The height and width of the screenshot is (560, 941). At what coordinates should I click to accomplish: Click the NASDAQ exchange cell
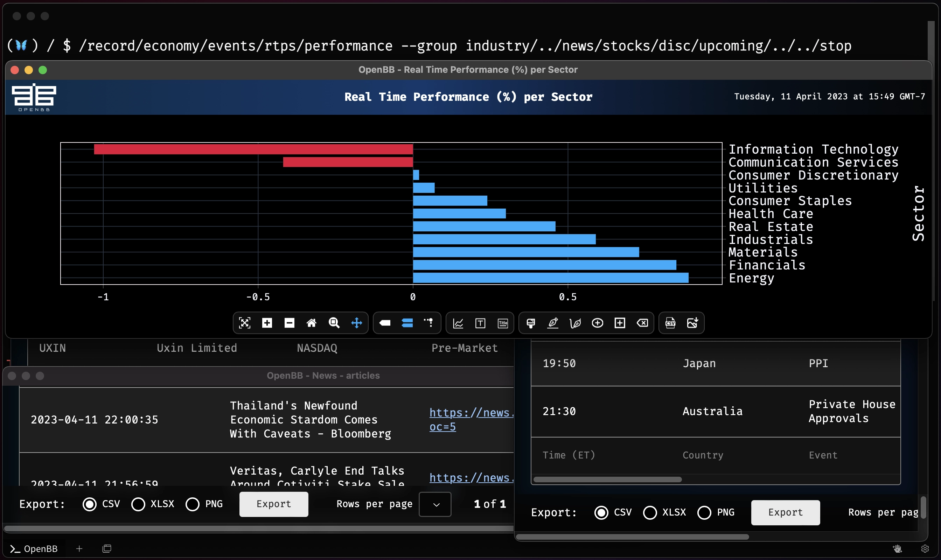coord(317,348)
